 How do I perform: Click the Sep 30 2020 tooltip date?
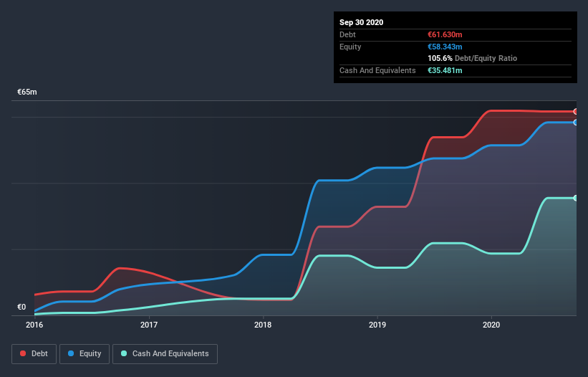point(361,22)
